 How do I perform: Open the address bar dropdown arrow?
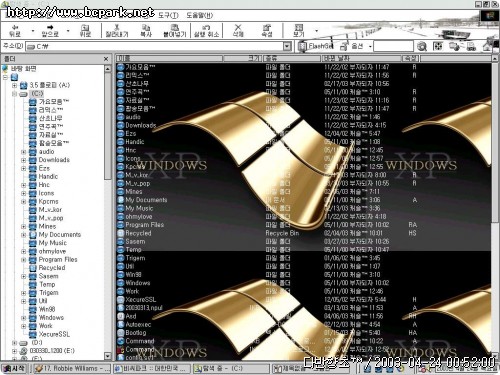click(x=287, y=46)
